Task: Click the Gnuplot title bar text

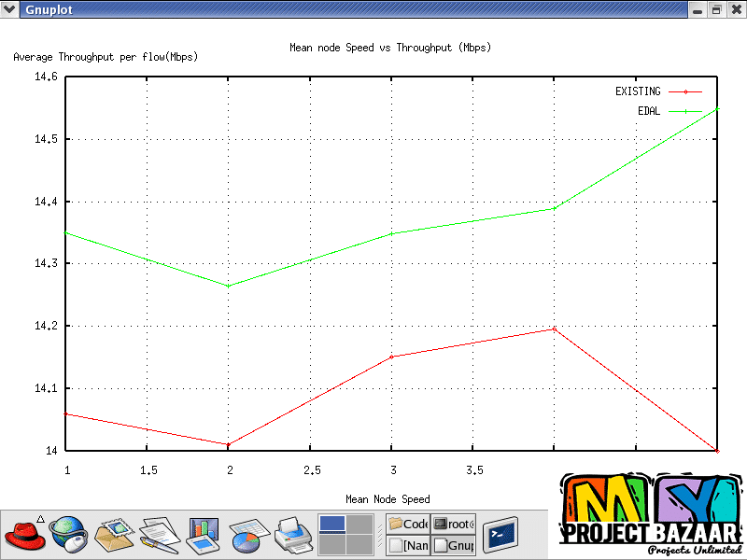Action: coord(49,9)
